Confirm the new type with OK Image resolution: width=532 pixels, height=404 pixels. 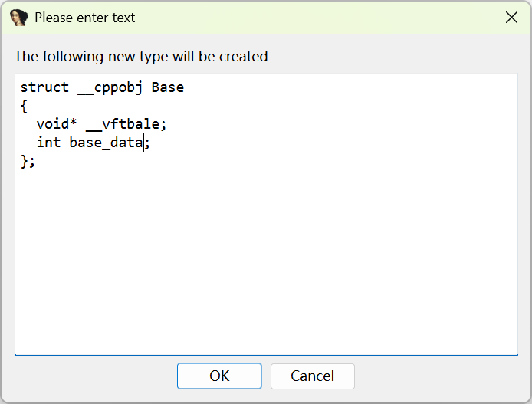(x=219, y=376)
